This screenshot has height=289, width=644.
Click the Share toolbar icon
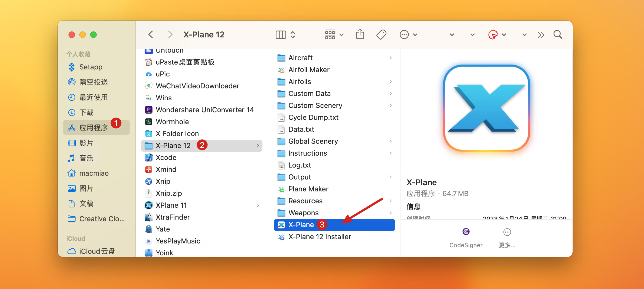360,34
